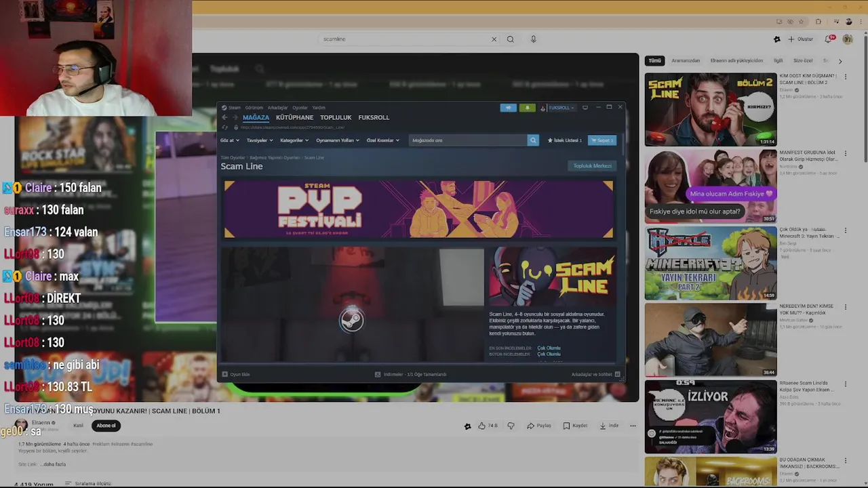
Task: Open SCAM LINE BÖLÜM 2 video thumbnail
Action: click(x=711, y=110)
